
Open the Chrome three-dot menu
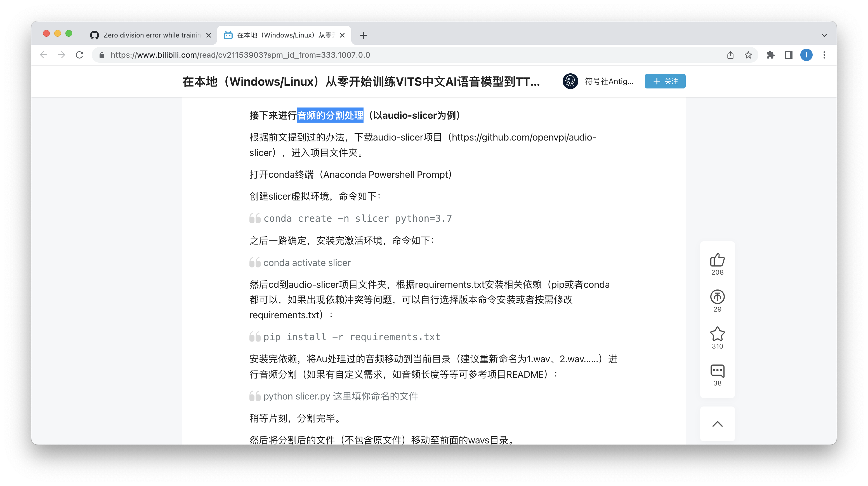[825, 55]
